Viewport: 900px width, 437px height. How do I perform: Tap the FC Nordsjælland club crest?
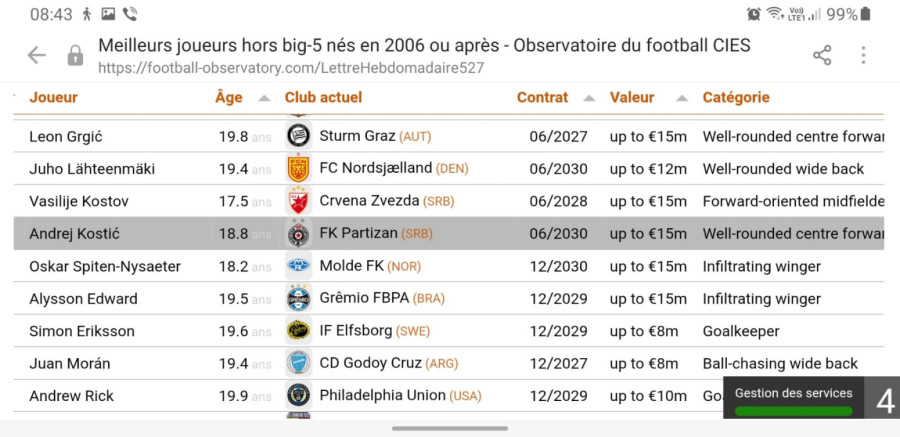(x=297, y=168)
